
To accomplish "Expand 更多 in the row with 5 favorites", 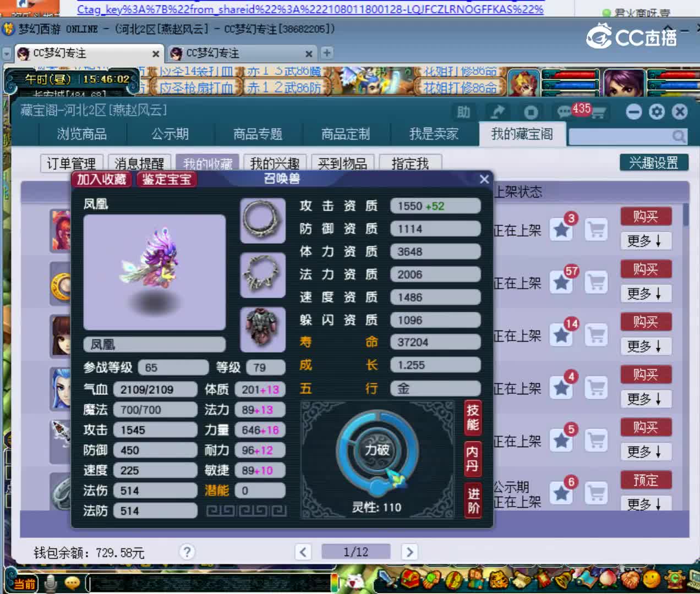I will point(646,452).
